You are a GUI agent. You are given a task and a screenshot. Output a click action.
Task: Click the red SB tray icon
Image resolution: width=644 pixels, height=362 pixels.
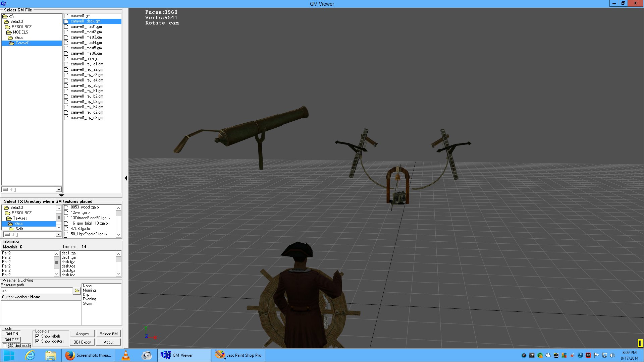coord(588,355)
